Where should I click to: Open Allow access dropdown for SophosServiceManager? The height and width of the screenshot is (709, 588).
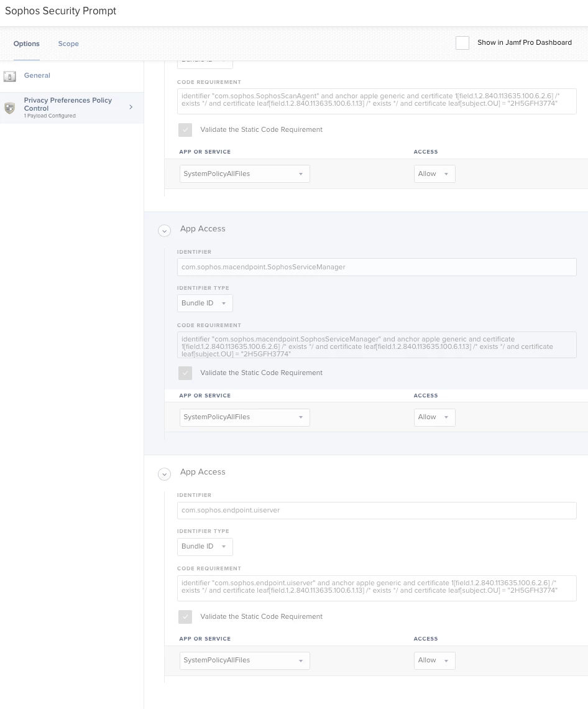tap(434, 417)
